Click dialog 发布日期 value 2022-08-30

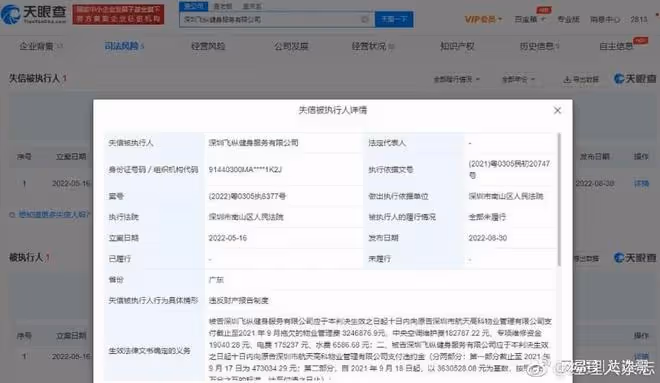487,238
